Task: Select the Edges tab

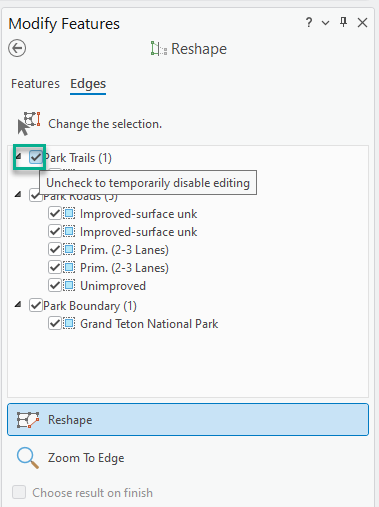Action: tap(88, 83)
